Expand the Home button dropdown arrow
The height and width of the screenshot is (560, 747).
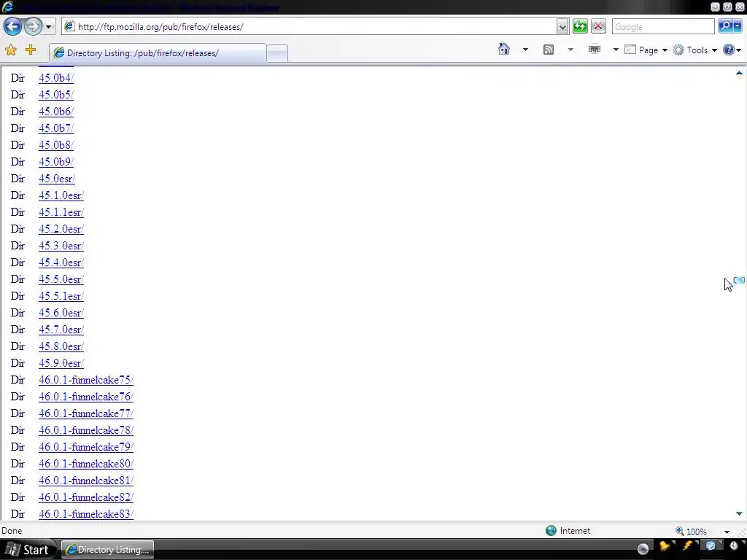[525, 50]
